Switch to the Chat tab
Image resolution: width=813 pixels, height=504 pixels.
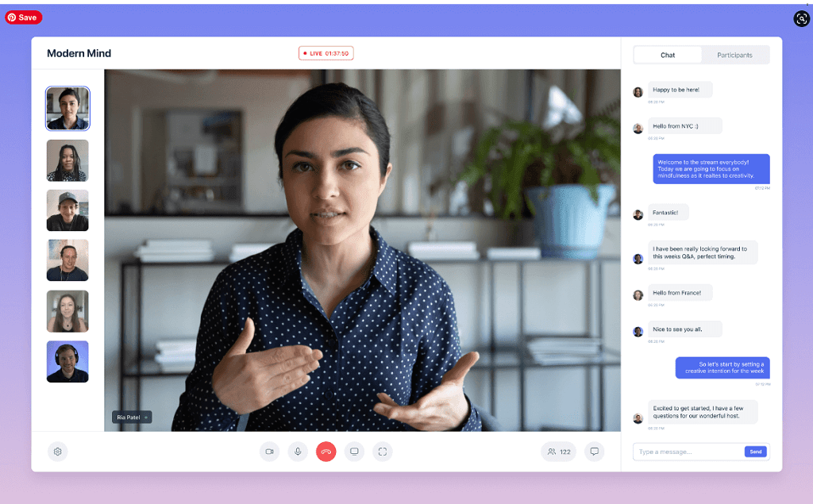point(668,55)
